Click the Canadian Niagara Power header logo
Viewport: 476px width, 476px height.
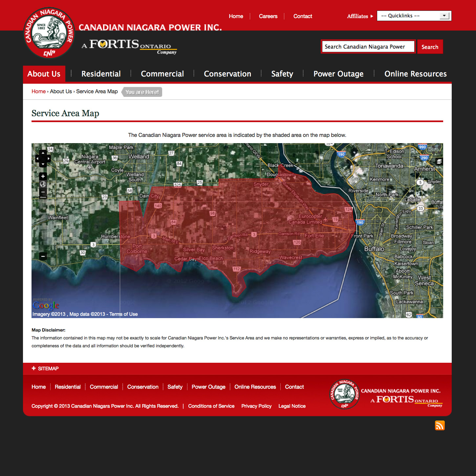pos(49,33)
